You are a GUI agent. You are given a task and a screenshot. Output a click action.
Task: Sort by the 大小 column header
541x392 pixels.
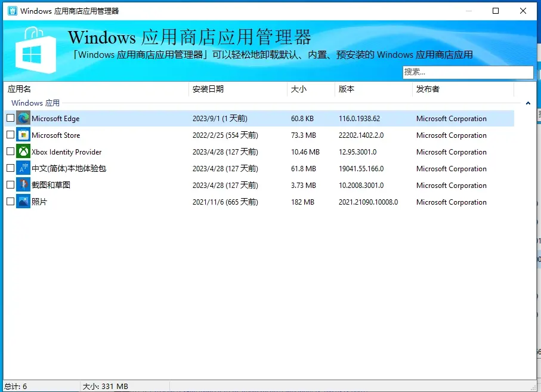pos(311,89)
